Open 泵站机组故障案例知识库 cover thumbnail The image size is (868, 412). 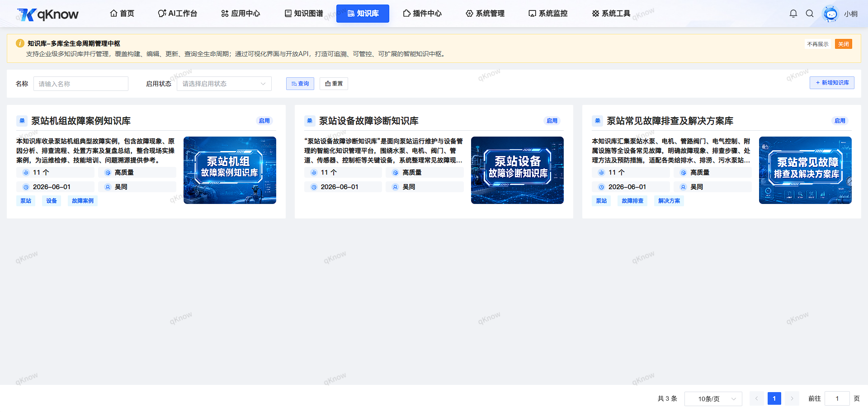[230, 170]
